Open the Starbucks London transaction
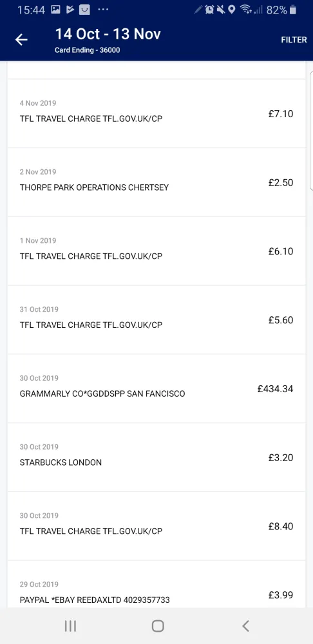 pyautogui.click(x=156, y=457)
